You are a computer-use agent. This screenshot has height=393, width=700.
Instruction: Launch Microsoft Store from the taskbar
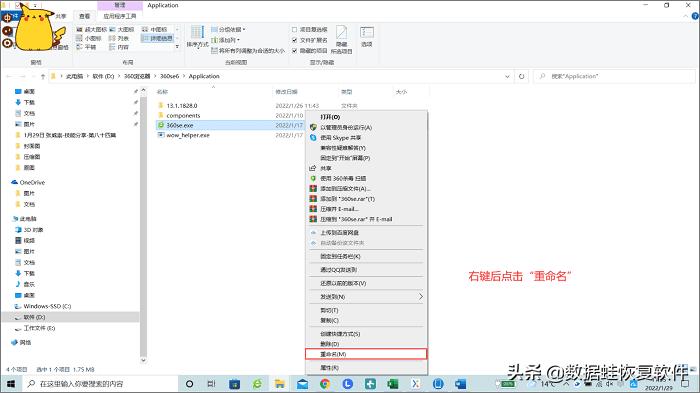coord(234,384)
